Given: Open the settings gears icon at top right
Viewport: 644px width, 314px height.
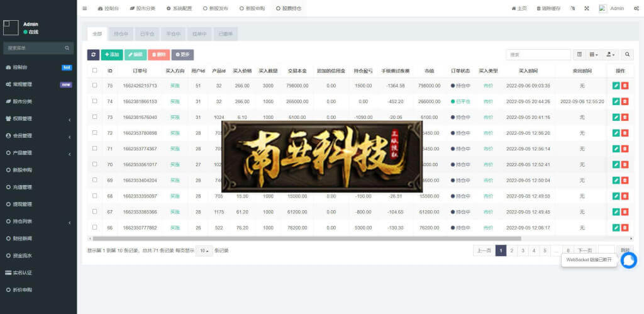Looking at the screenshot, I should [x=636, y=8].
